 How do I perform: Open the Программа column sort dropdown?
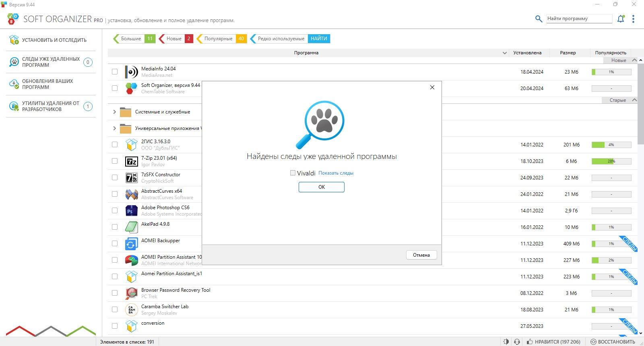coord(505,53)
